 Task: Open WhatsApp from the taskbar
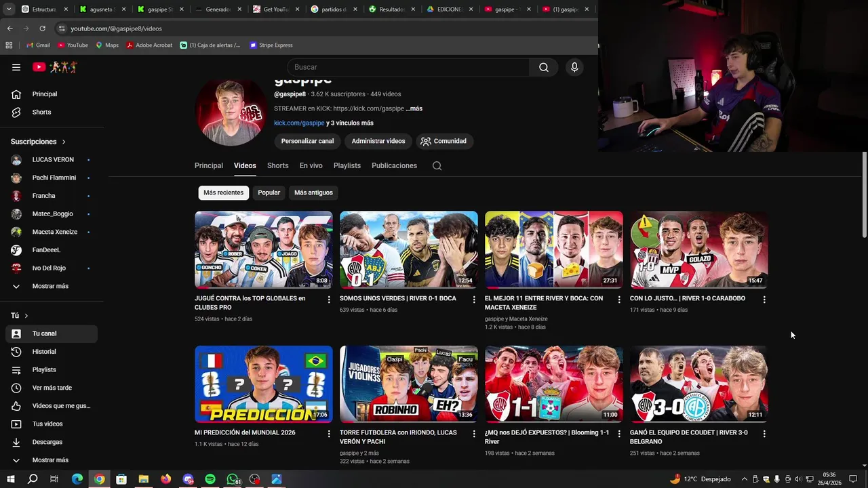point(233,479)
